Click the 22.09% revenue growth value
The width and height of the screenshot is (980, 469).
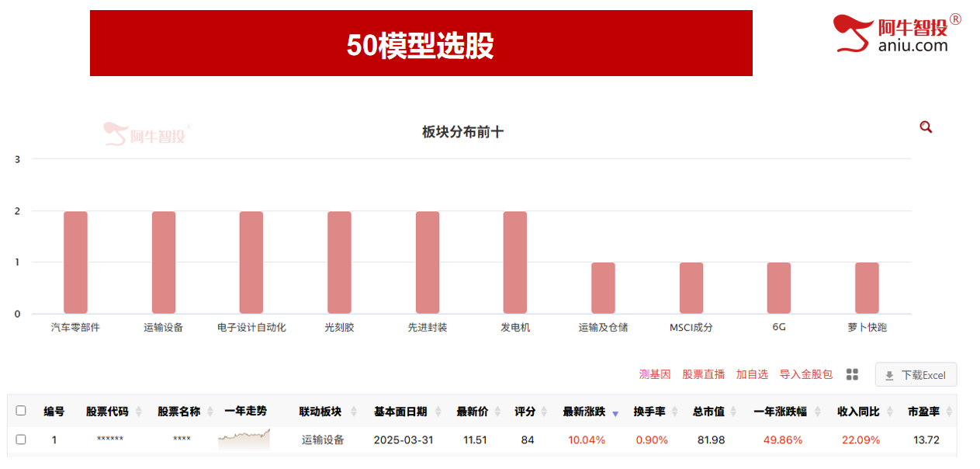tap(861, 439)
